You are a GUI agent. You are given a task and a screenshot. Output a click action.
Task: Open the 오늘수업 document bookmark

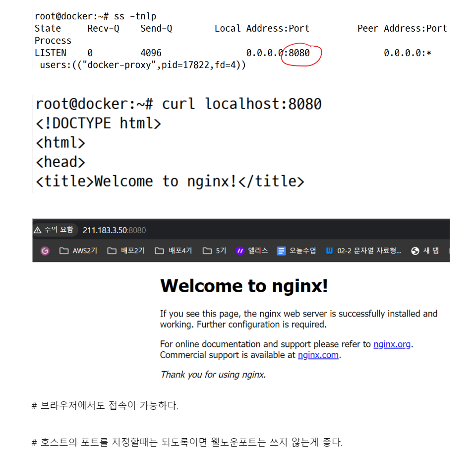[x=297, y=251]
